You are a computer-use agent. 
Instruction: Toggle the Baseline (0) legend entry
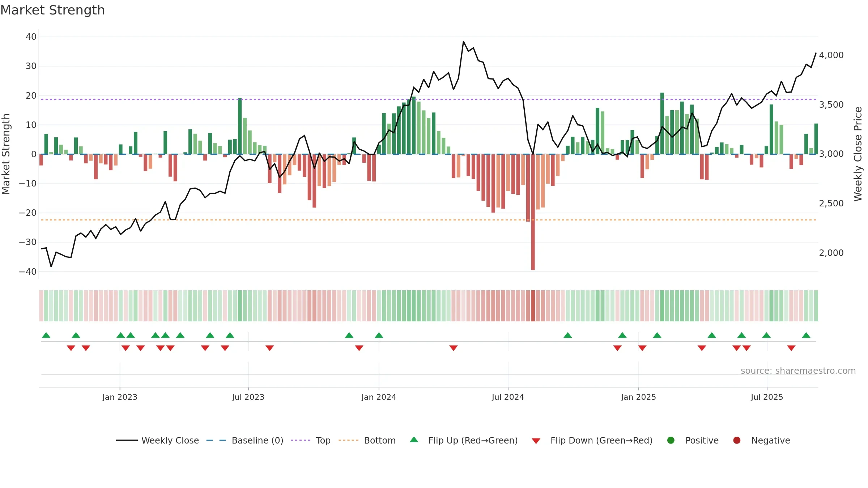245,440
